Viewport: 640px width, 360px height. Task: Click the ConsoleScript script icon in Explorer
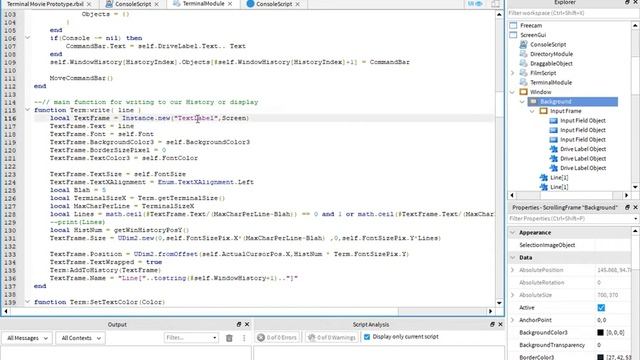pyautogui.click(x=523, y=44)
